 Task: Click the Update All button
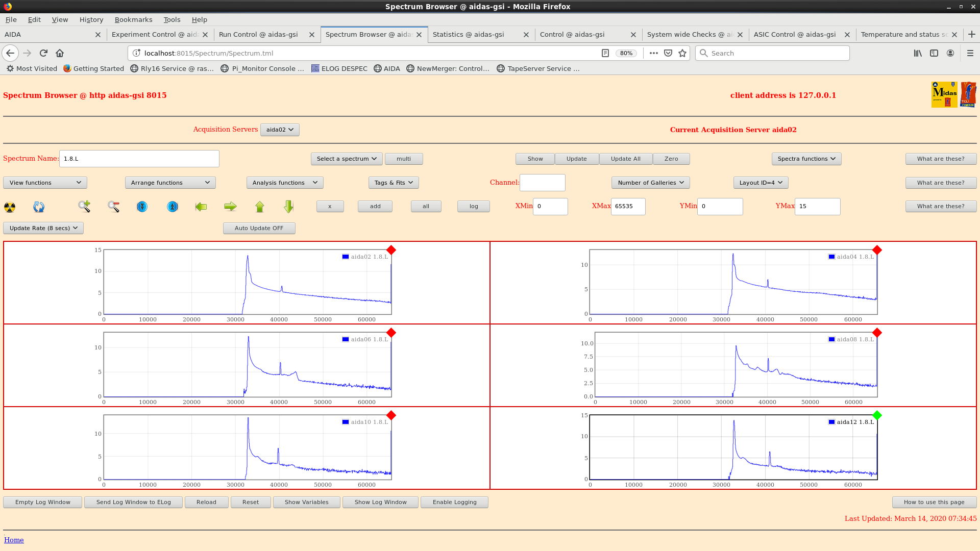625,159
